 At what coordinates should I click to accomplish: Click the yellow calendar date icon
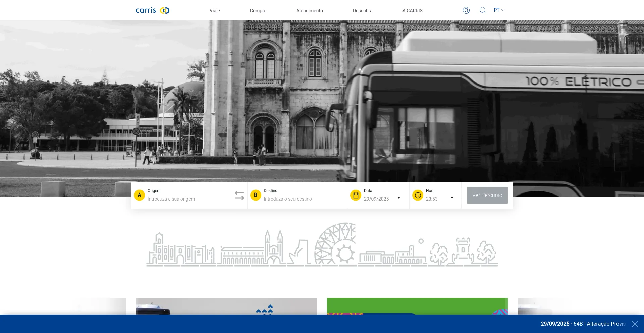(356, 195)
